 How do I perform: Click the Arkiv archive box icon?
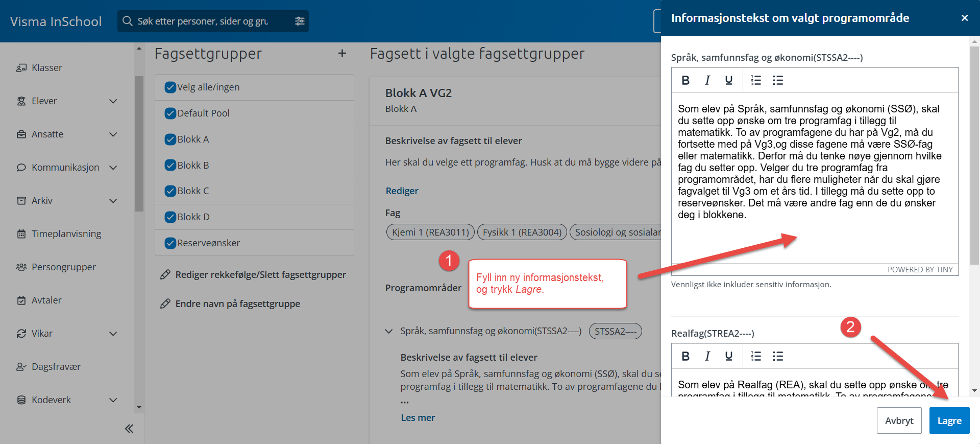(21, 200)
